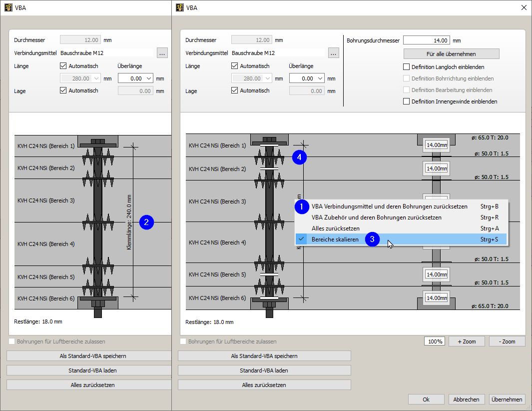The width and height of the screenshot is (532, 411).
Task: Open Verbindungsmittel browse button in right dialog
Action: coord(334,52)
